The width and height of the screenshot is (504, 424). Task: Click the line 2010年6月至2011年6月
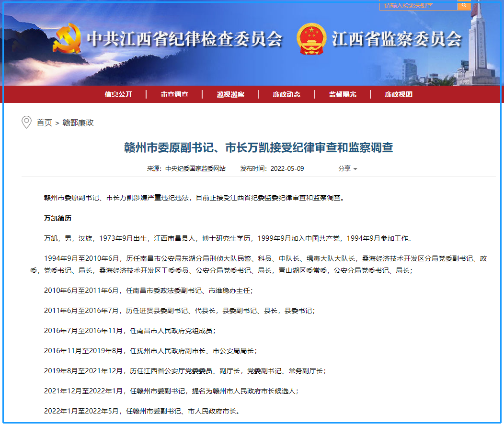149,290
